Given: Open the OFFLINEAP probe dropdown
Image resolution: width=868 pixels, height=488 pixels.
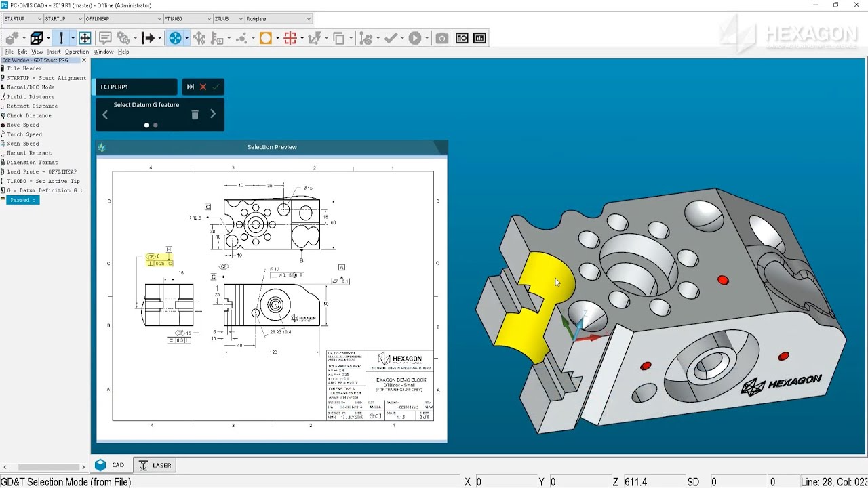Looking at the screenshot, I should click(x=123, y=19).
